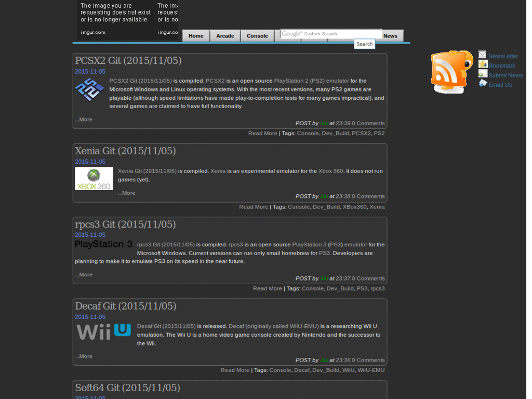532x399 pixels.
Task: Click author Jei on the PCSX2 post
Action: click(324, 124)
